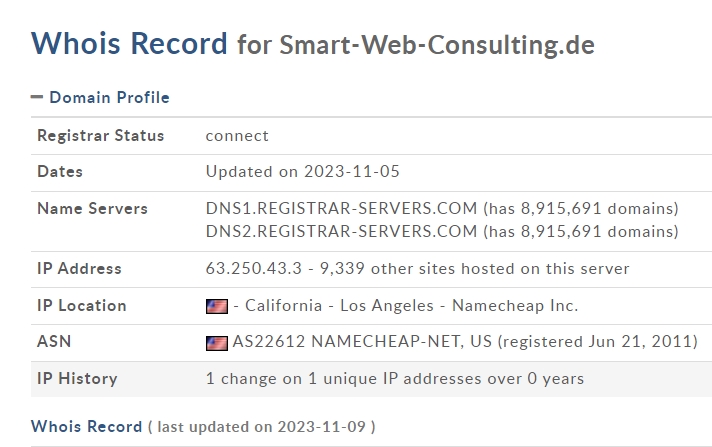This screenshot has height=447, width=712.
Task: Click 'last updated on 2023-11-09' text
Action: click(x=261, y=427)
